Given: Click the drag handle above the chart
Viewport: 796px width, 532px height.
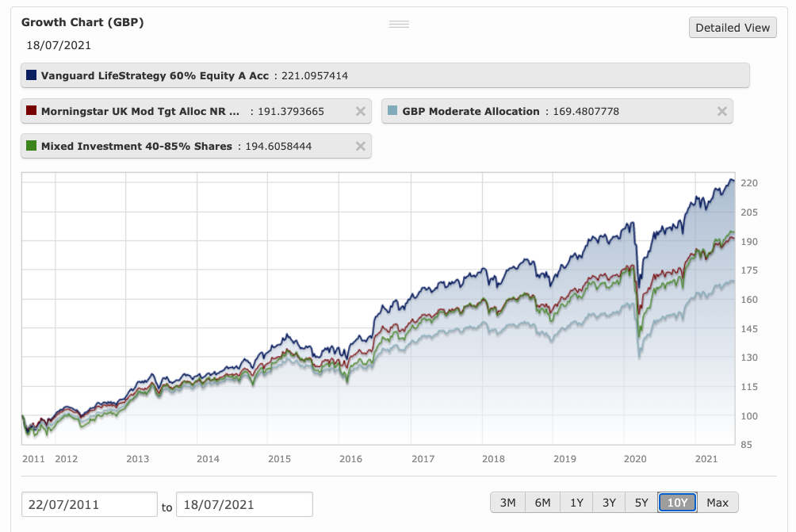Looking at the screenshot, I should coord(399,24).
